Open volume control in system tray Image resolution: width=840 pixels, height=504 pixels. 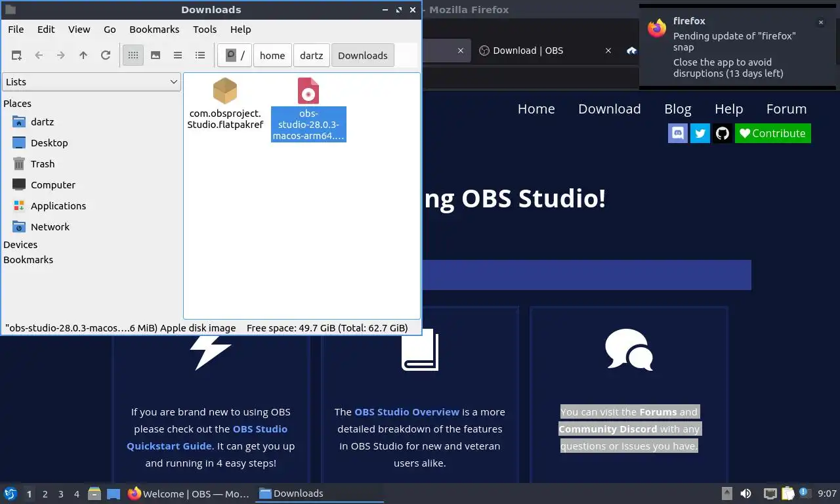pos(745,493)
